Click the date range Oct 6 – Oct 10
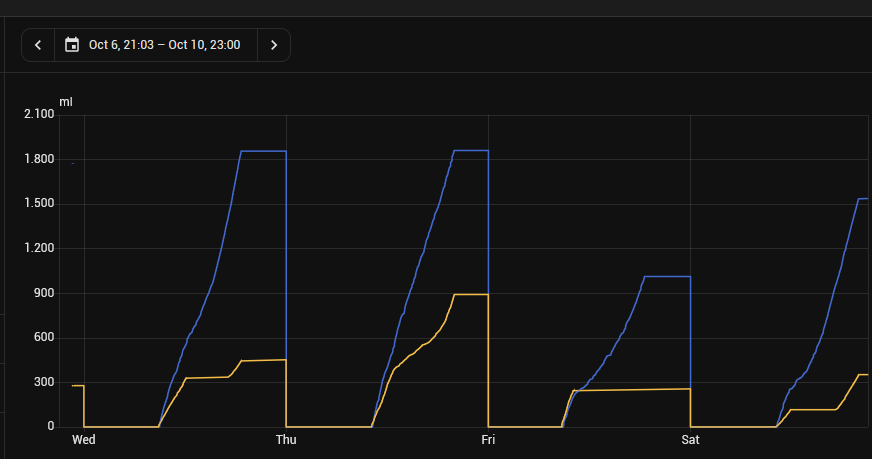 pos(165,45)
